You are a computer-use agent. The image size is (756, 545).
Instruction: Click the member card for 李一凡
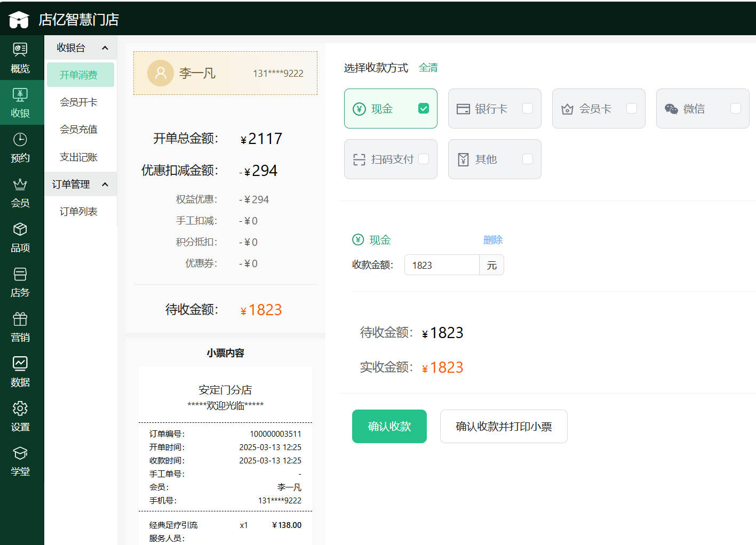tap(225, 73)
